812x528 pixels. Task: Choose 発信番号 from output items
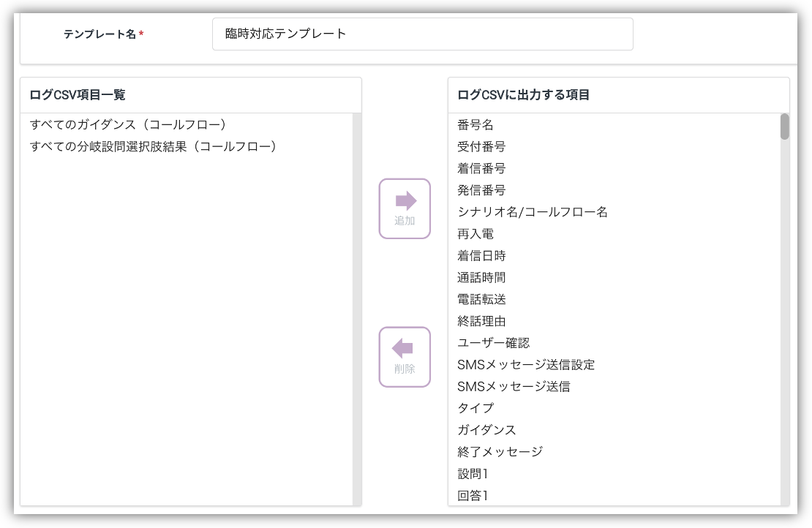pyautogui.click(x=481, y=190)
